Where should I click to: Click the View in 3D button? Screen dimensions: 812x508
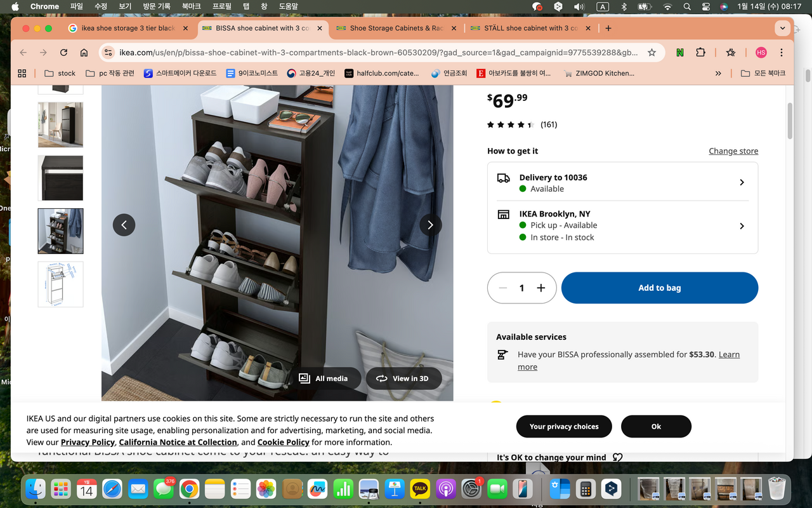(403, 378)
